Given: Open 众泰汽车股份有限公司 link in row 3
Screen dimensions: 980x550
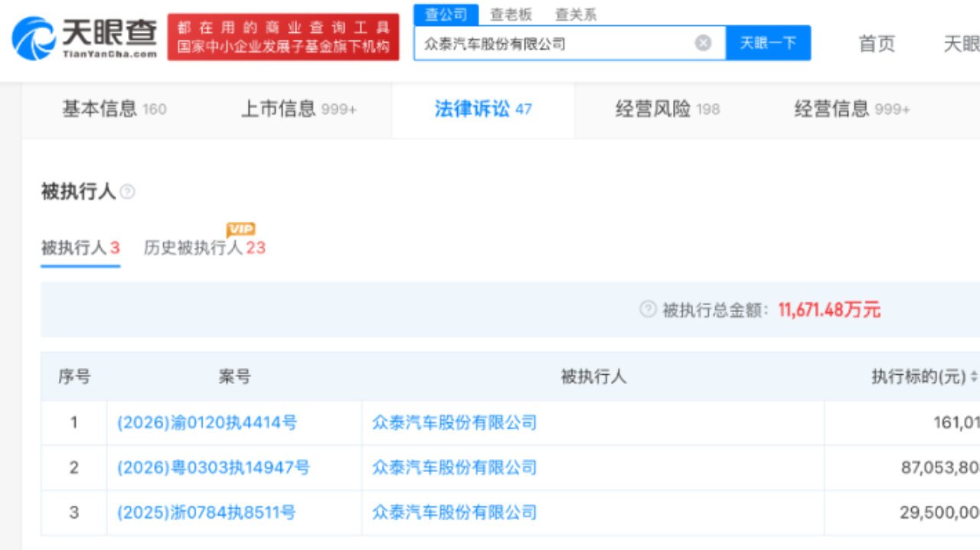Looking at the screenshot, I should pos(454,513).
